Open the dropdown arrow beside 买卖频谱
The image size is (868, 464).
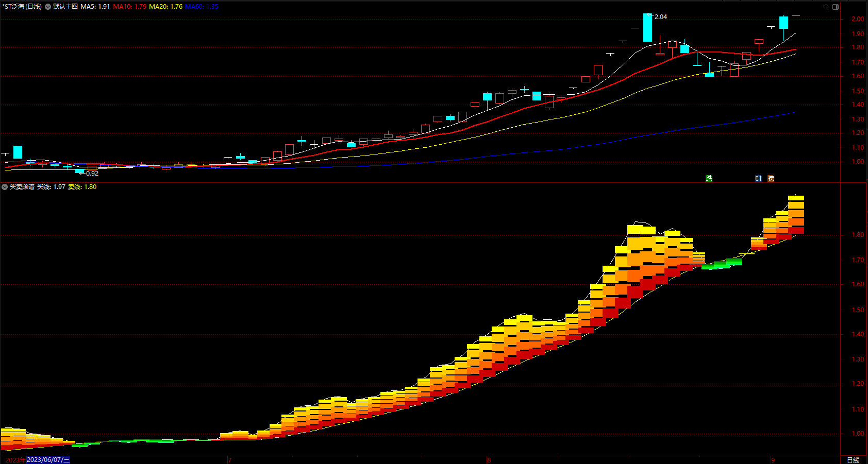pos(5,187)
